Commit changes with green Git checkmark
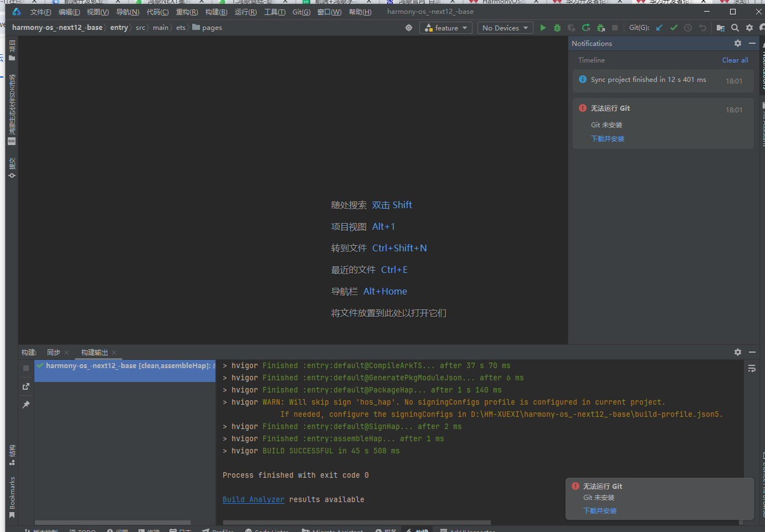This screenshot has width=765, height=532. [674, 28]
